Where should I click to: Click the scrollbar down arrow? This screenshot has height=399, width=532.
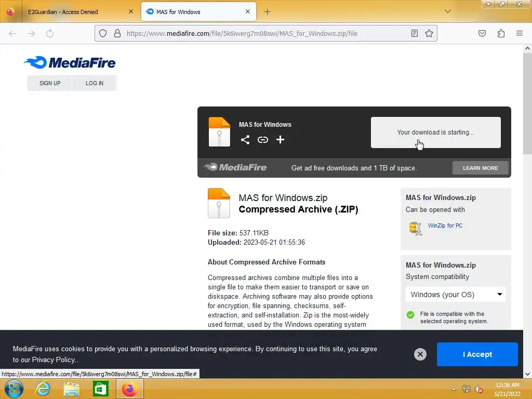[x=527, y=374]
